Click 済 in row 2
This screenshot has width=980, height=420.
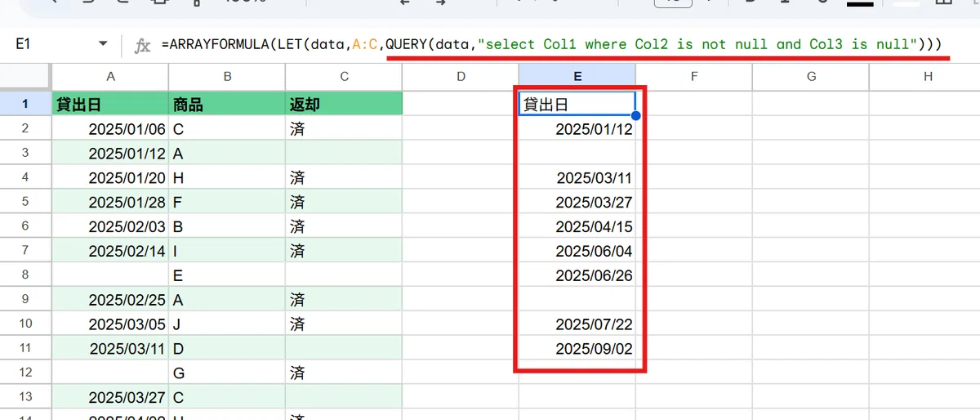[x=344, y=128]
